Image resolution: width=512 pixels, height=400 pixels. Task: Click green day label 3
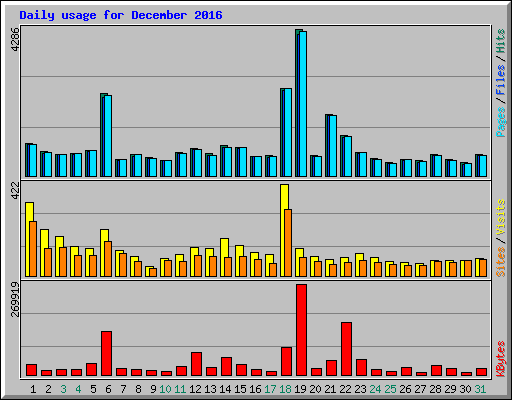[x=63, y=389]
